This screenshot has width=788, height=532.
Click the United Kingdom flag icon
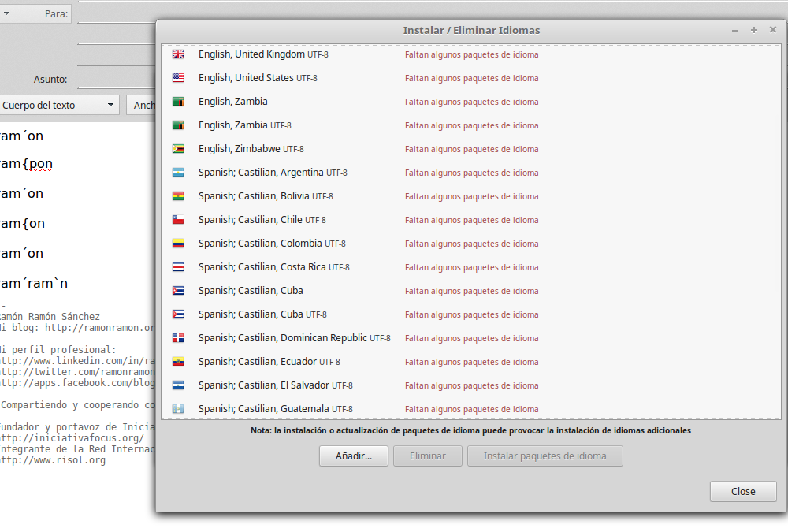point(178,54)
